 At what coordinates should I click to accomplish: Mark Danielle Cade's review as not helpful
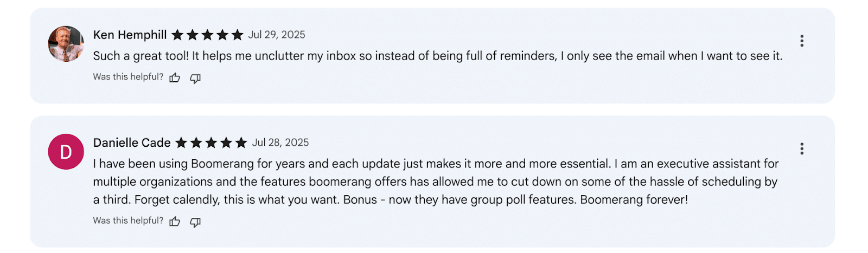195,222
